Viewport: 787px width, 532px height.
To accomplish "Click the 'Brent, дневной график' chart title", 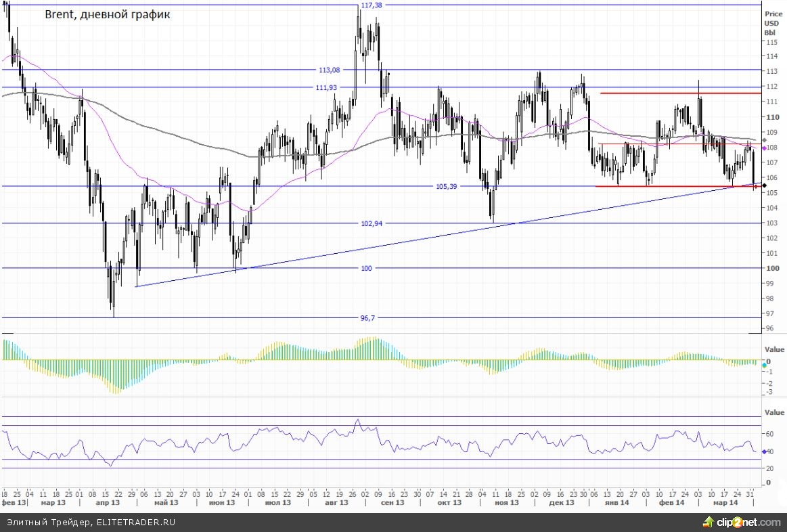I will coord(107,14).
